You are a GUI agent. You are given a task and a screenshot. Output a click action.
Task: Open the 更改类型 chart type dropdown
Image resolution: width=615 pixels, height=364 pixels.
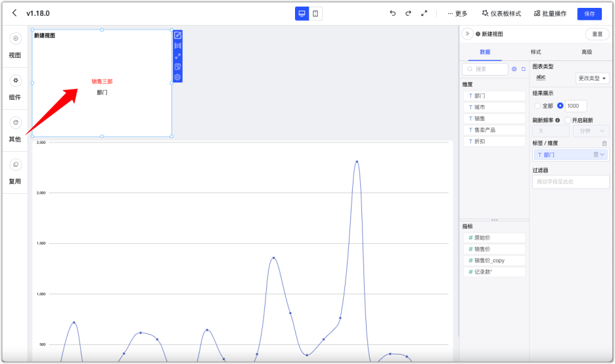[592, 78]
